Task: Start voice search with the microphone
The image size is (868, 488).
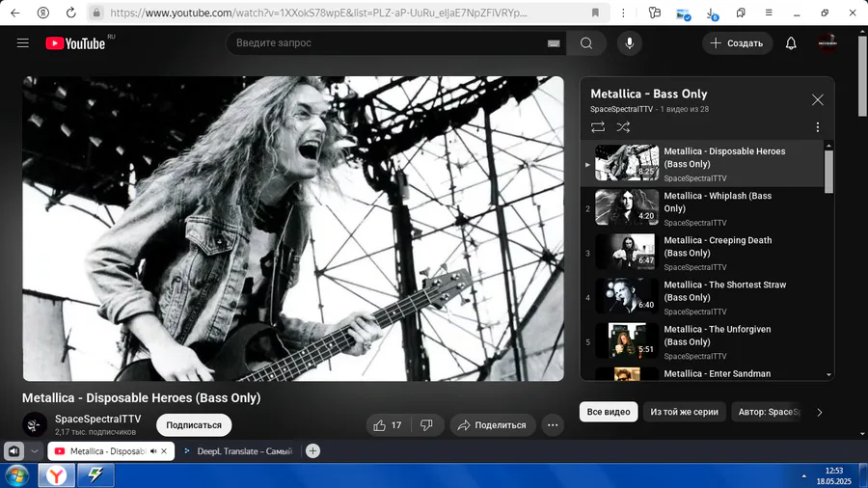Action: tap(630, 43)
